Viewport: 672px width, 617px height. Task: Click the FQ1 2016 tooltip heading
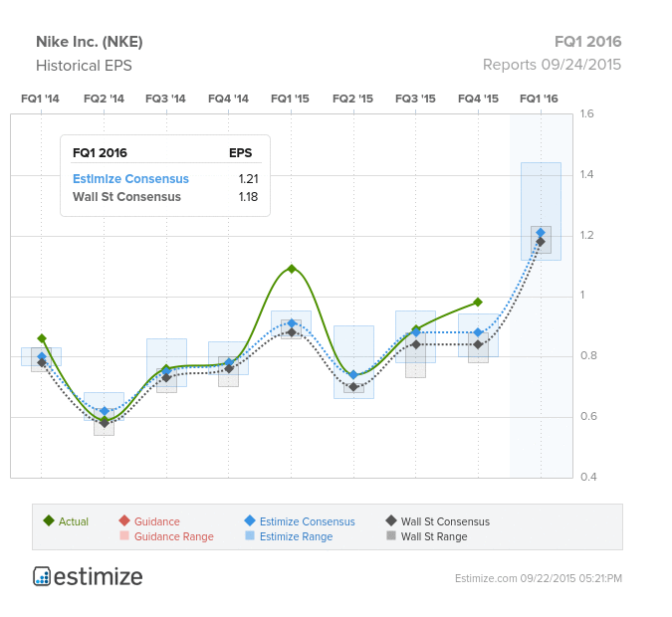(100, 153)
